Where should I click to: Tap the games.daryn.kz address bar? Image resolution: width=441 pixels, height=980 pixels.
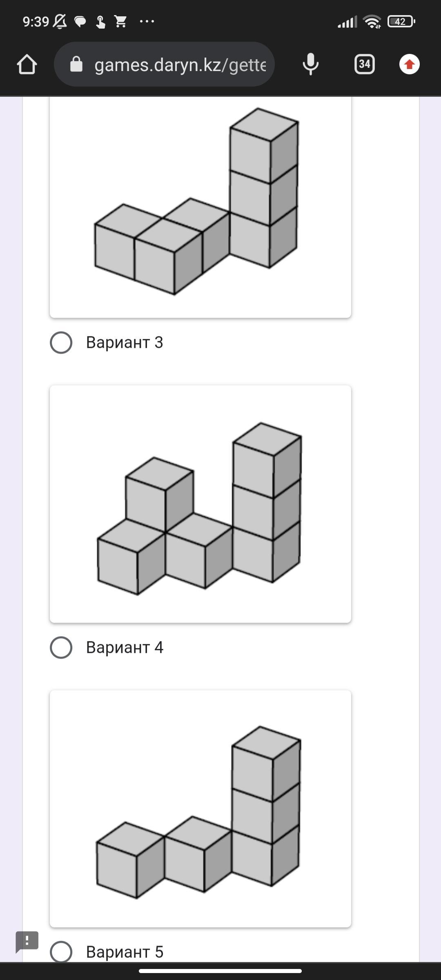(x=164, y=64)
